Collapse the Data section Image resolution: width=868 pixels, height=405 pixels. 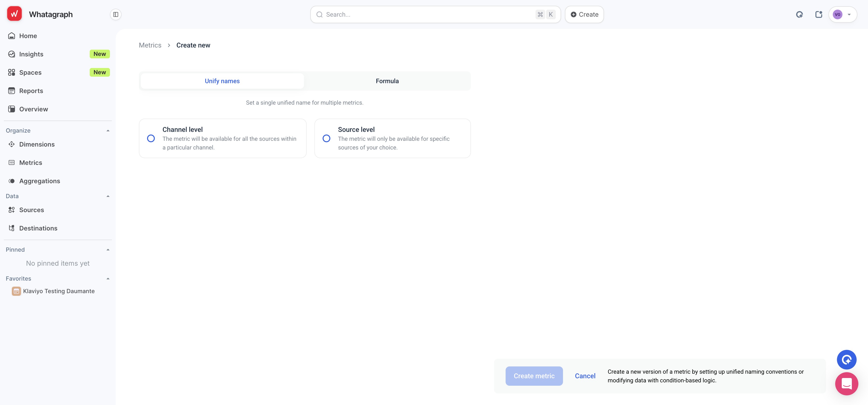pos(108,196)
